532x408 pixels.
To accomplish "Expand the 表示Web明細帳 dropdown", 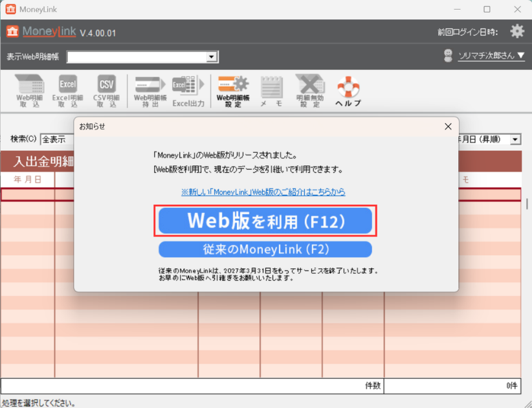I will pos(212,57).
